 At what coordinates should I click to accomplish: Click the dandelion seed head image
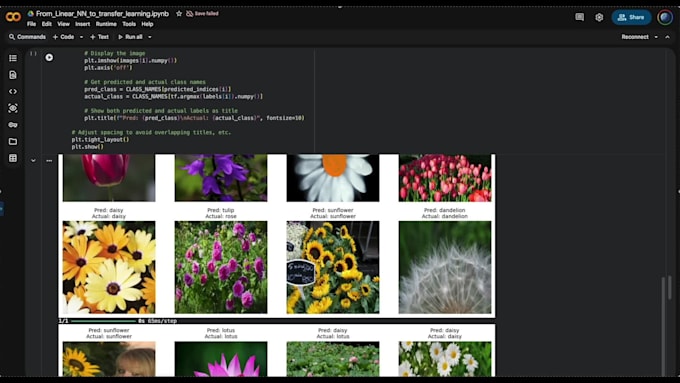[445, 267]
